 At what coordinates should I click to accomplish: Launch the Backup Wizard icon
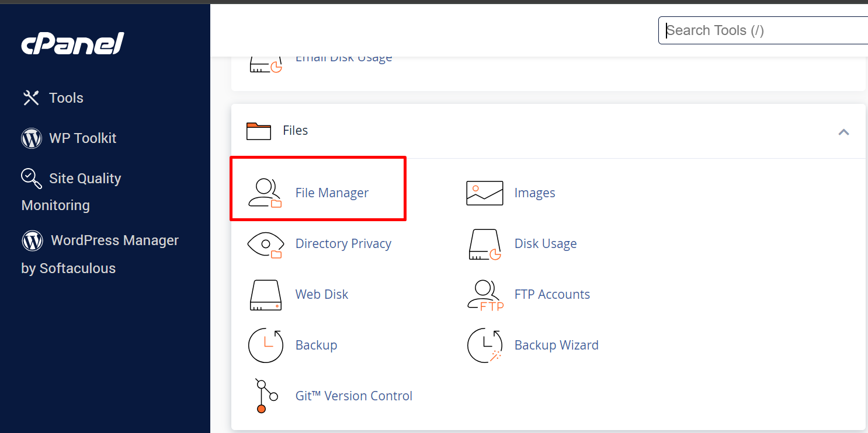tap(484, 345)
